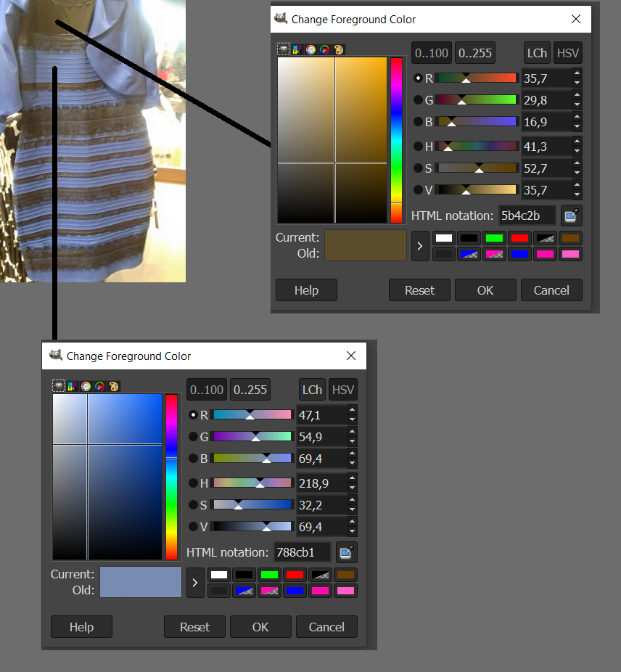Click the S slider in blue dialog

(x=252, y=505)
